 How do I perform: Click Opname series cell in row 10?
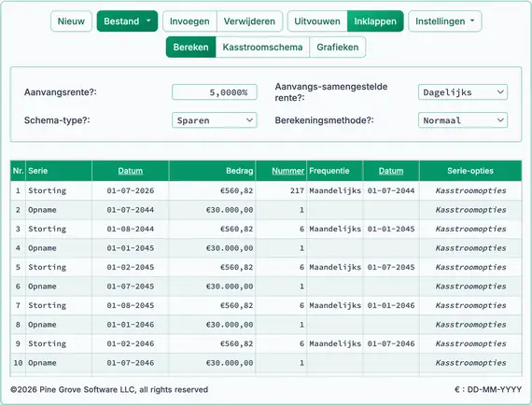click(59, 363)
